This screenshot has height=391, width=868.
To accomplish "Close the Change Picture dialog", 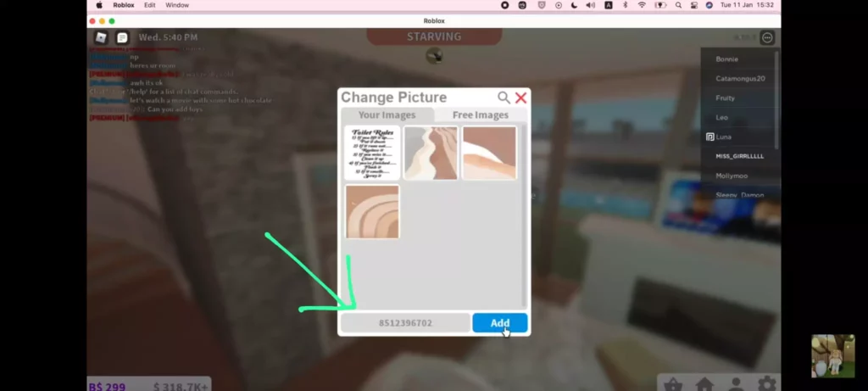I will pyautogui.click(x=521, y=98).
